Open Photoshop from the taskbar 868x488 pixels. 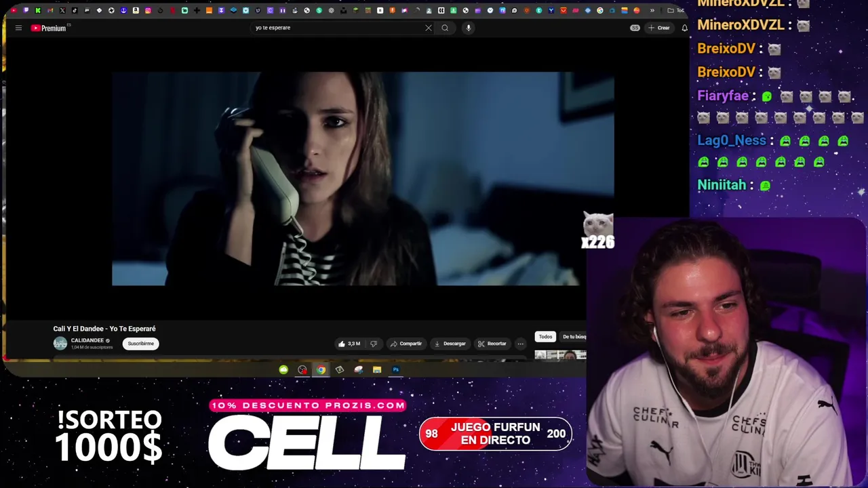pos(396,369)
